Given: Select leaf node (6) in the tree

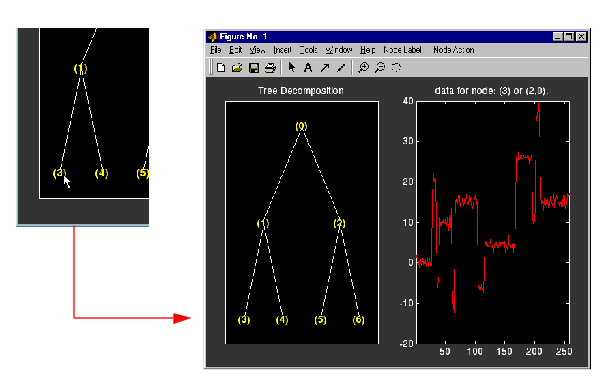Looking at the screenshot, I should pos(359,320).
